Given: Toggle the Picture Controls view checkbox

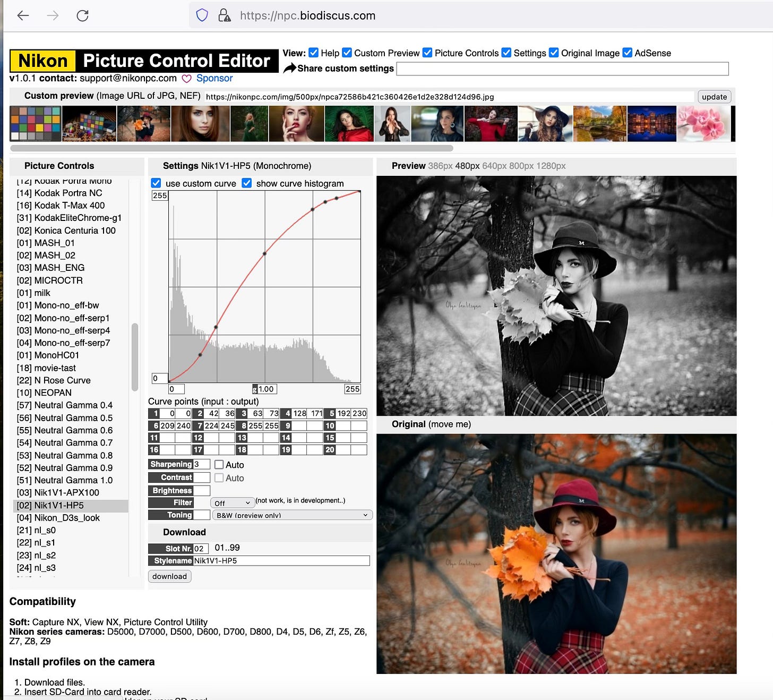Looking at the screenshot, I should pyautogui.click(x=427, y=53).
